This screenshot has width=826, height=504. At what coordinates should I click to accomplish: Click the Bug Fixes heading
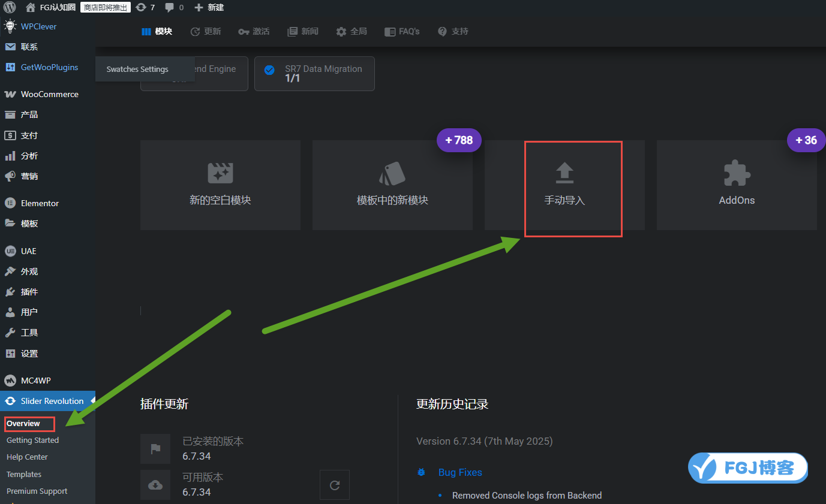click(460, 472)
